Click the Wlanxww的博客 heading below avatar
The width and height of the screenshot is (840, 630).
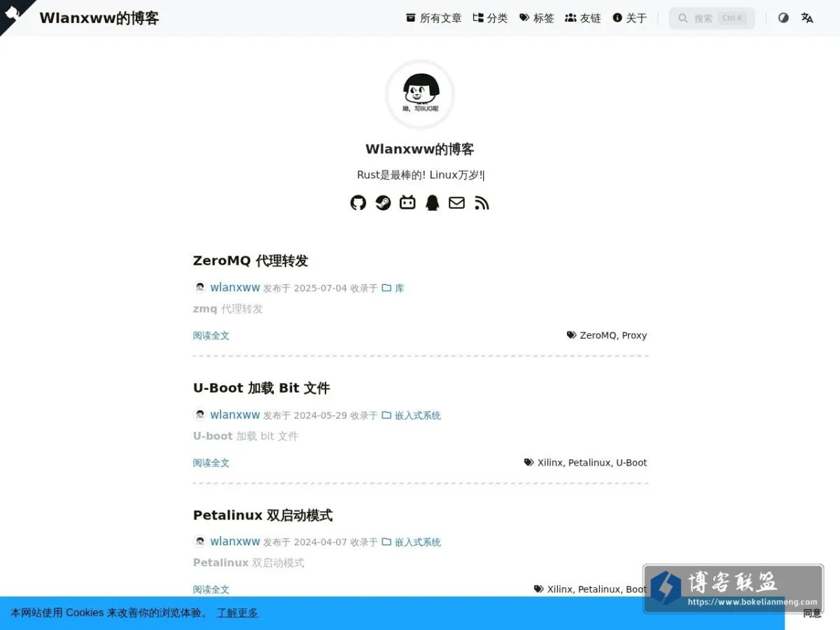click(x=420, y=149)
